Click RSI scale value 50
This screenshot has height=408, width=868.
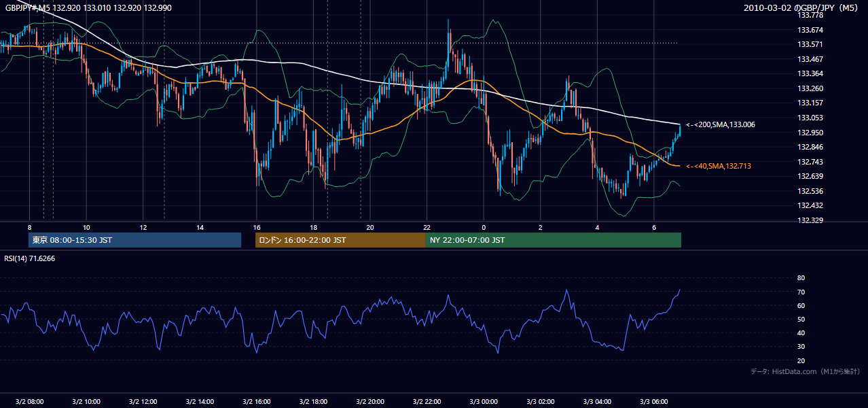(x=801, y=319)
